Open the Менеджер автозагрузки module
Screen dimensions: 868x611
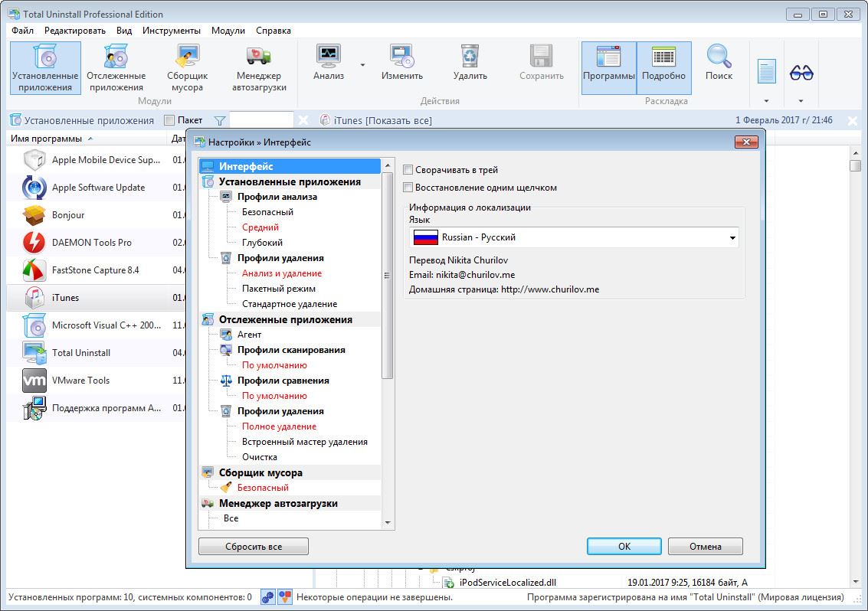[259, 68]
